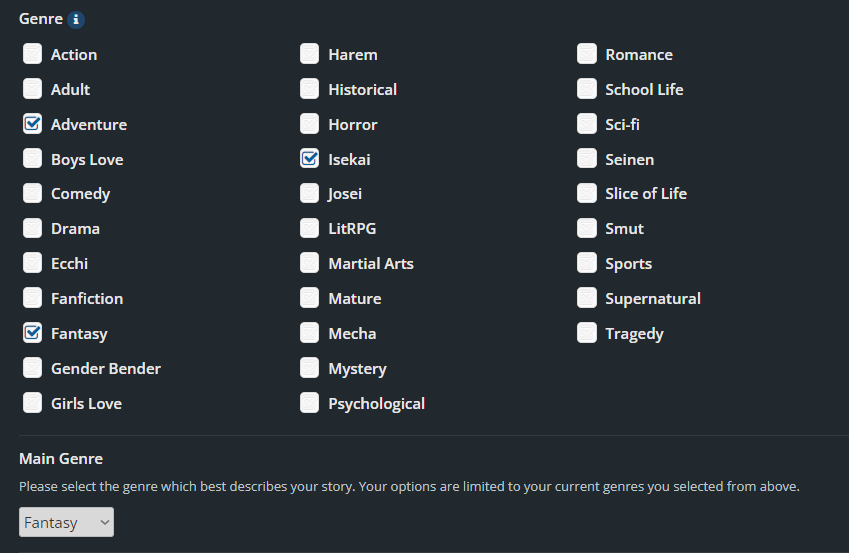Viewport: 849px width, 553px height.
Task: Select the LitRPG genre checkbox
Action: (x=310, y=229)
